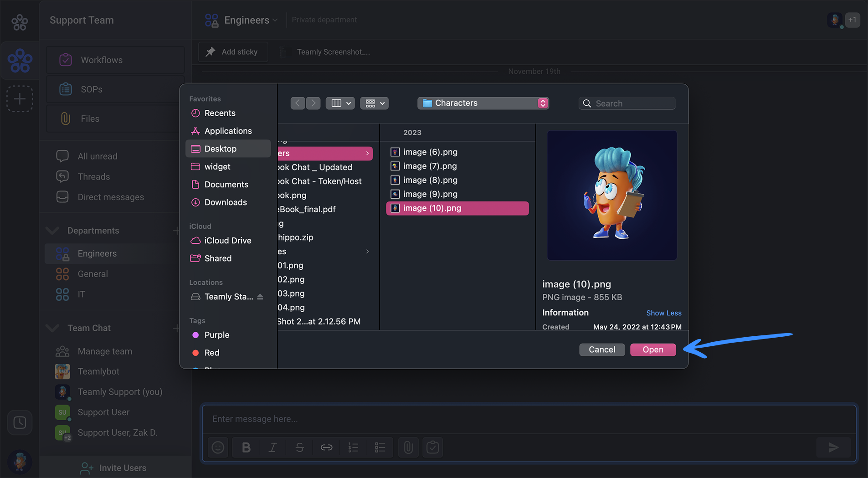Image resolution: width=868 pixels, height=478 pixels.
Task: Click the Open button
Action: pos(653,350)
